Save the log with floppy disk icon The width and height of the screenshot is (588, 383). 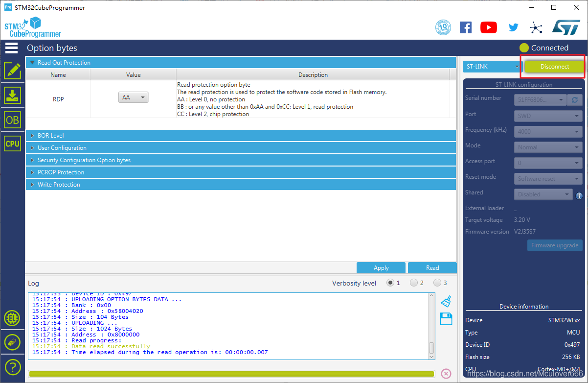pos(446,319)
